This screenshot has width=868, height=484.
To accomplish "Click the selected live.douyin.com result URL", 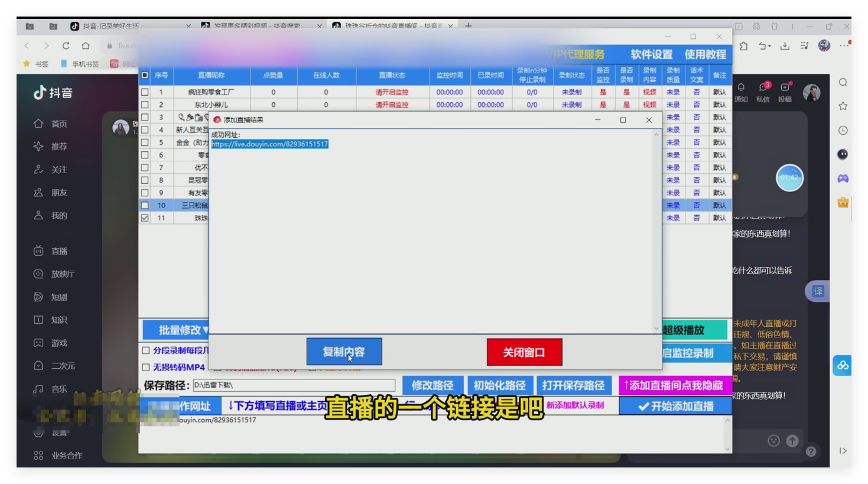I will tap(269, 144).
